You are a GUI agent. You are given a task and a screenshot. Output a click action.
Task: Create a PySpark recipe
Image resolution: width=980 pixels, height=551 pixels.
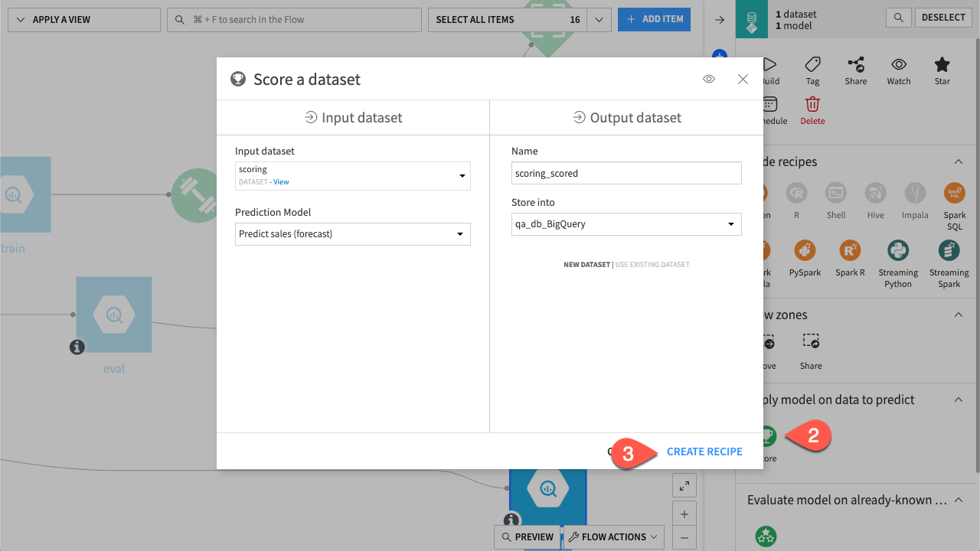(x=805, y=251)
